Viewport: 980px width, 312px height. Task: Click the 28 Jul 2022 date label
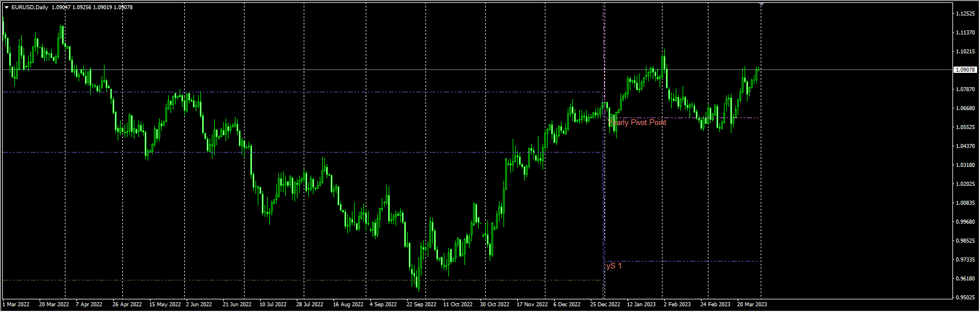coord(309,305)
